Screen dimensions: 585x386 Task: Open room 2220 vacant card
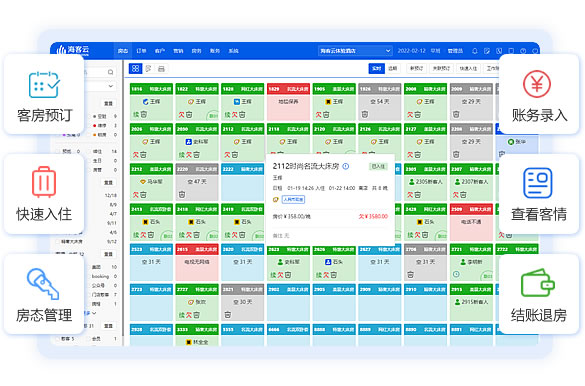coord(197,182)
